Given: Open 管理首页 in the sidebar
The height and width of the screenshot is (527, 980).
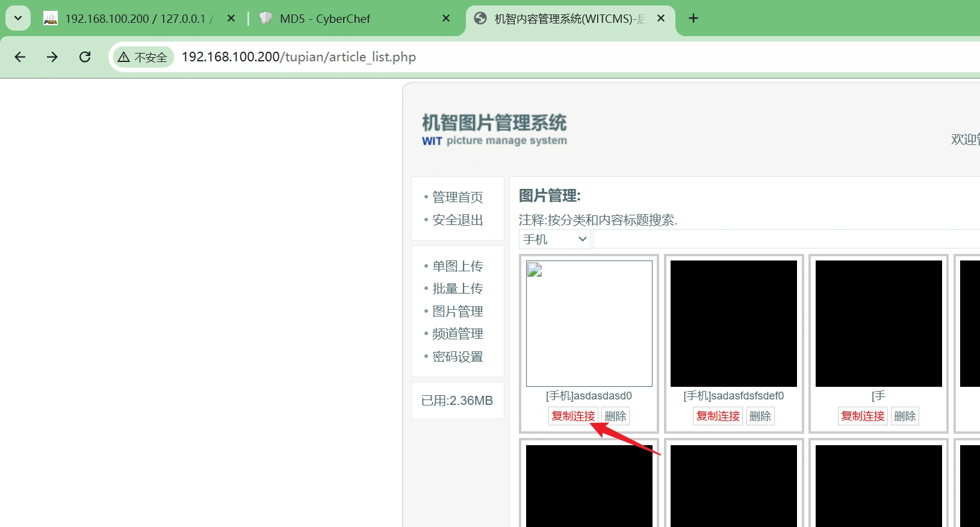Looking at the screenshot, I should point(457,197).
